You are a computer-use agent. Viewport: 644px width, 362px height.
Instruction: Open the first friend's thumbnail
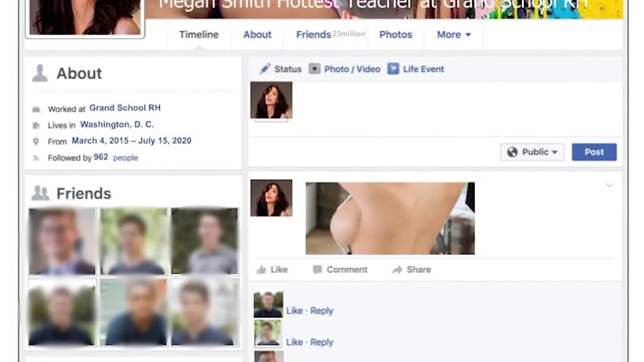click(x=62, y=241)
